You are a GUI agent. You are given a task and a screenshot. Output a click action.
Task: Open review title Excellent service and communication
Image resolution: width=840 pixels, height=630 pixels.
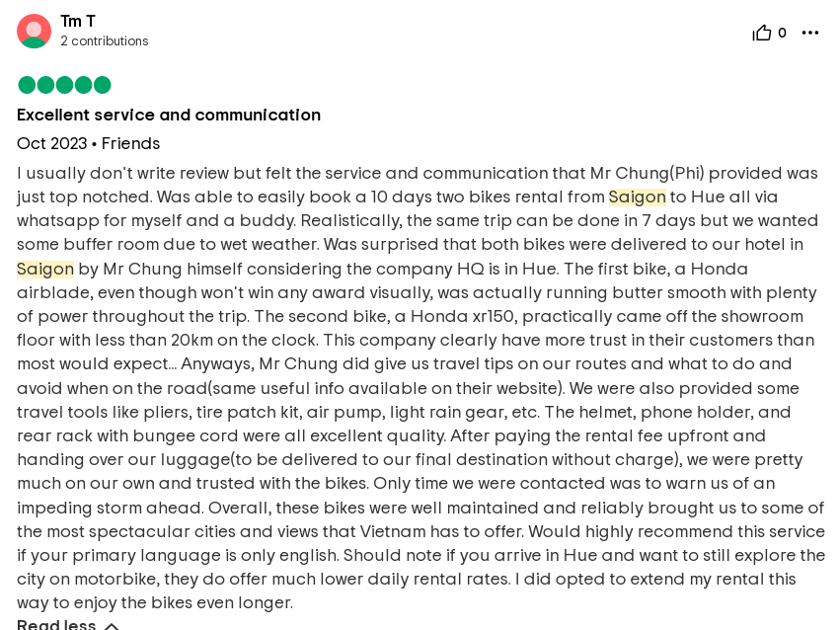click(x=169, y=115)
